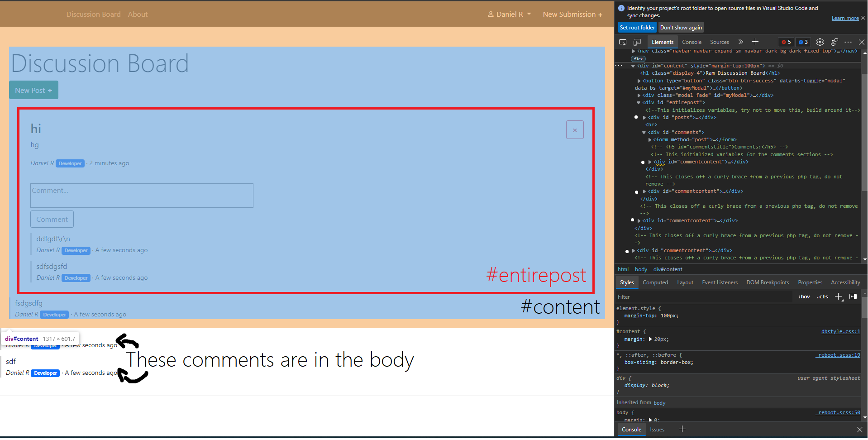Collapse the div id="entirepost" node

tap(639, 103)
